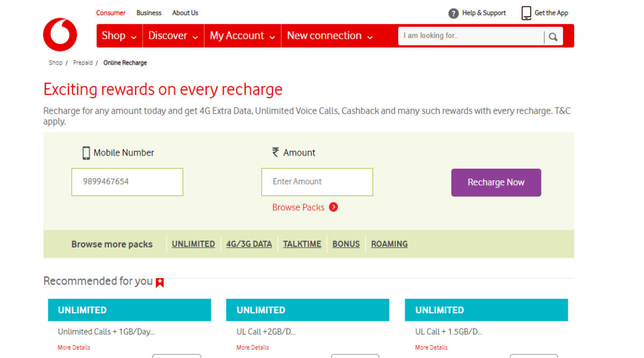Go to Prepaid in the breadcrumb
This screenshot has height=358, width=644.
(x=83, y=63)
